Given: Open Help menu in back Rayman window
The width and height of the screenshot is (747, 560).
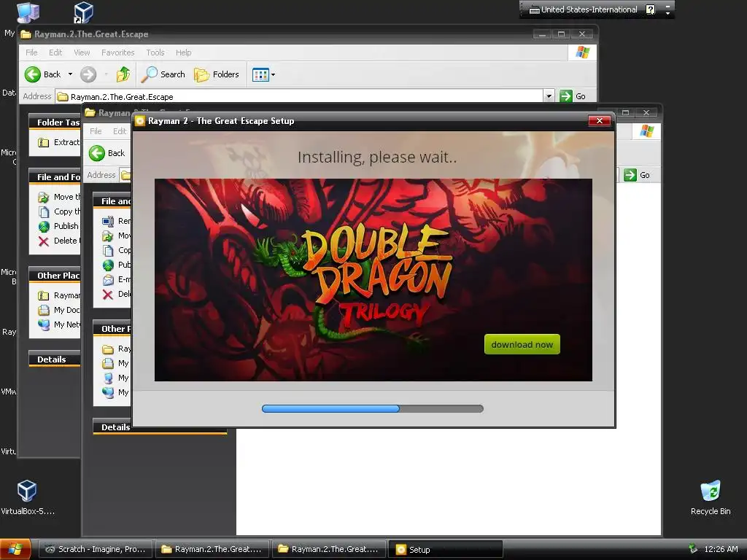Looking at the screenshot, I should pos(183,52).
